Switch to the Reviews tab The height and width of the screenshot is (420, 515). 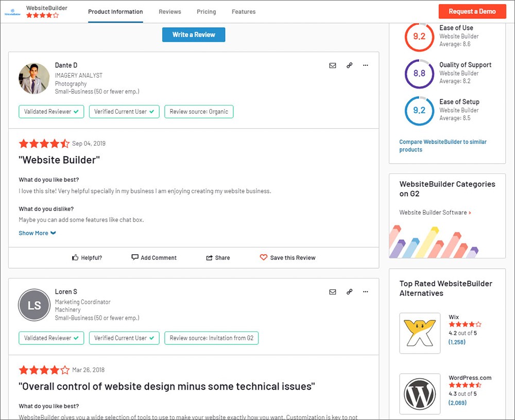[x=170, y=12]
